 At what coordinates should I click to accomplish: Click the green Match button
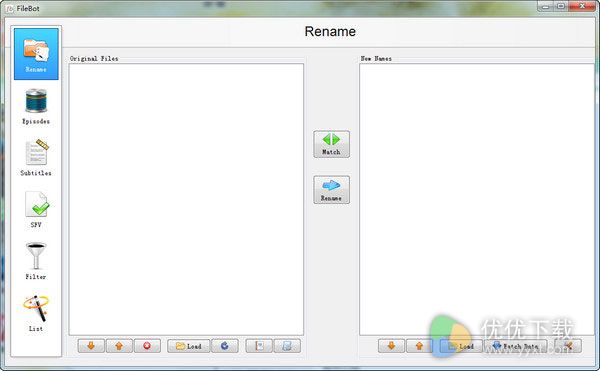click(331, 144)
